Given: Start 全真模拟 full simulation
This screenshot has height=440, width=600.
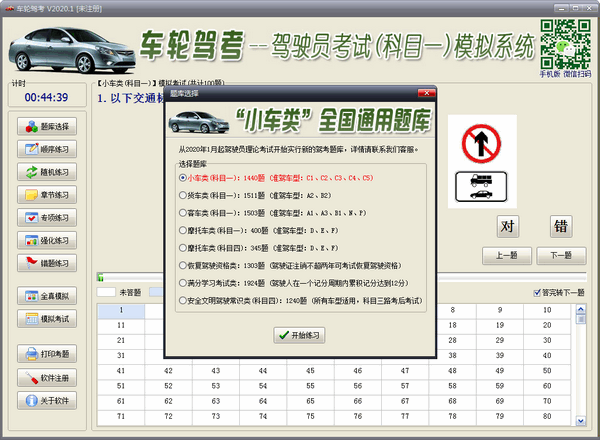Looking at the screenshot, I should (x=47, y=297).
